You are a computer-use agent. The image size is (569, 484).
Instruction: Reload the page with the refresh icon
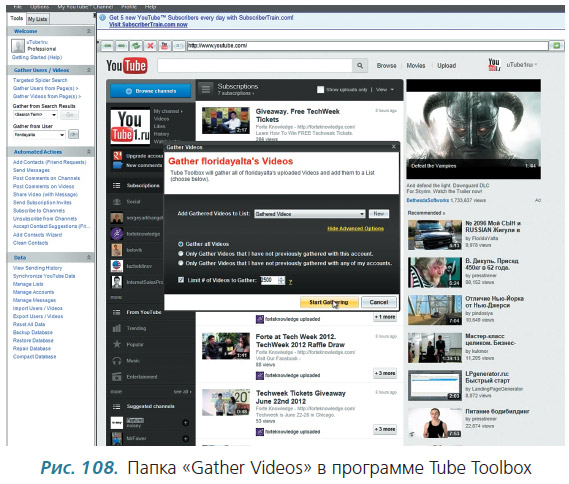pyautogui.click(x=136, y=46)
